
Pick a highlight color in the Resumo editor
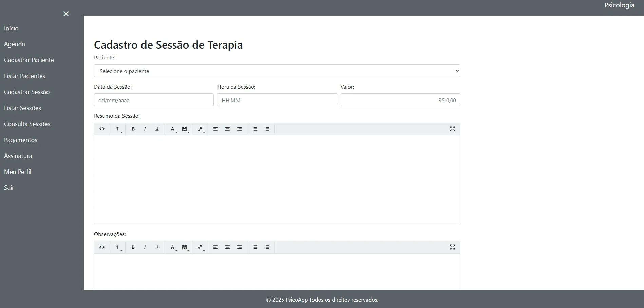click(185, 129)
